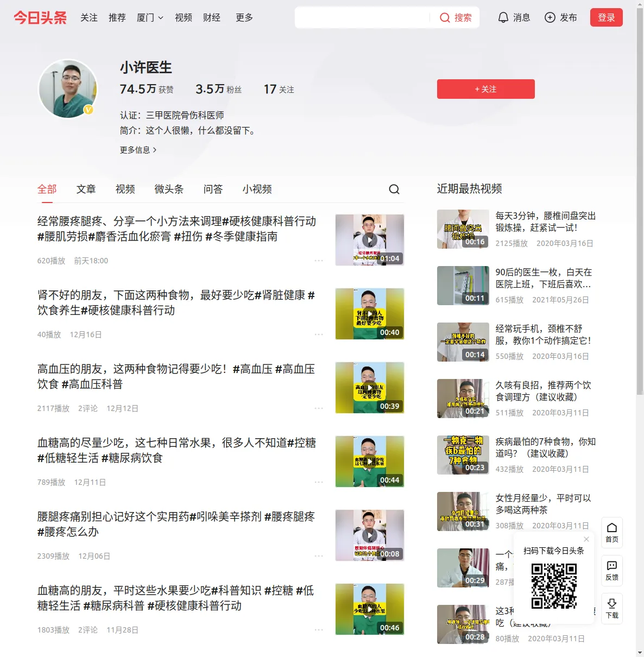Switch to the 视频 content tab

point(125,189)
